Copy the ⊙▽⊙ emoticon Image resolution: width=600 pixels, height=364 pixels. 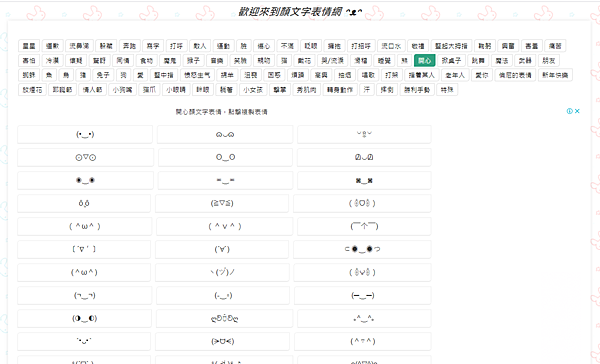point(85,157)
